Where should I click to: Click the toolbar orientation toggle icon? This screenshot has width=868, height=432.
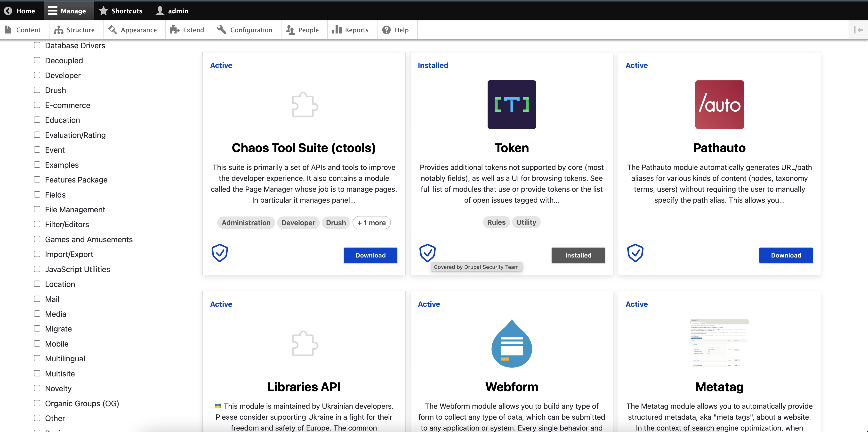tap(858, 30)
